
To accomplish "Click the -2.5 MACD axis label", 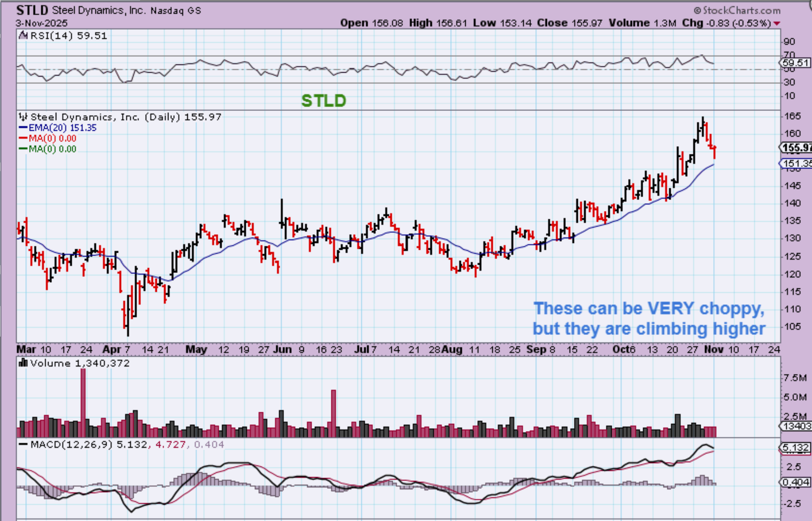I will point(791,503).
